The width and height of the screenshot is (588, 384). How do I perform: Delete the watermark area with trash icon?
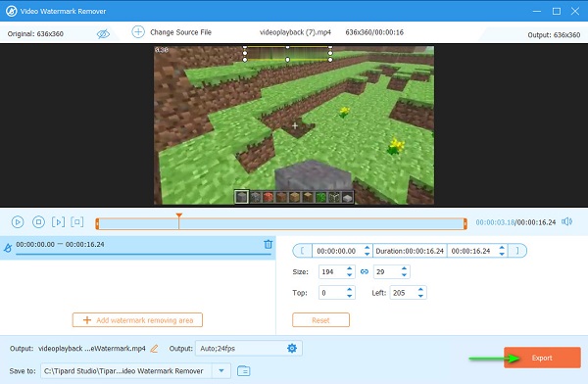coord(269,244)
